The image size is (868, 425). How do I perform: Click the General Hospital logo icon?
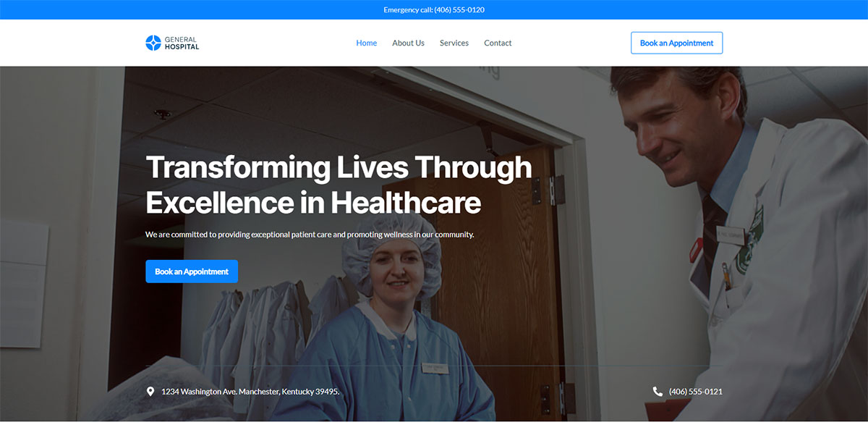(x=153, y=43)
